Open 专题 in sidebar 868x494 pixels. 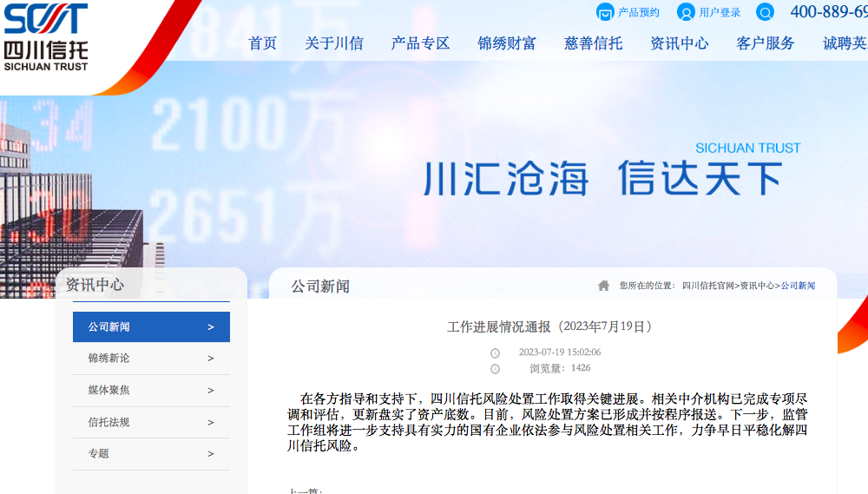[x=98, y=453]
